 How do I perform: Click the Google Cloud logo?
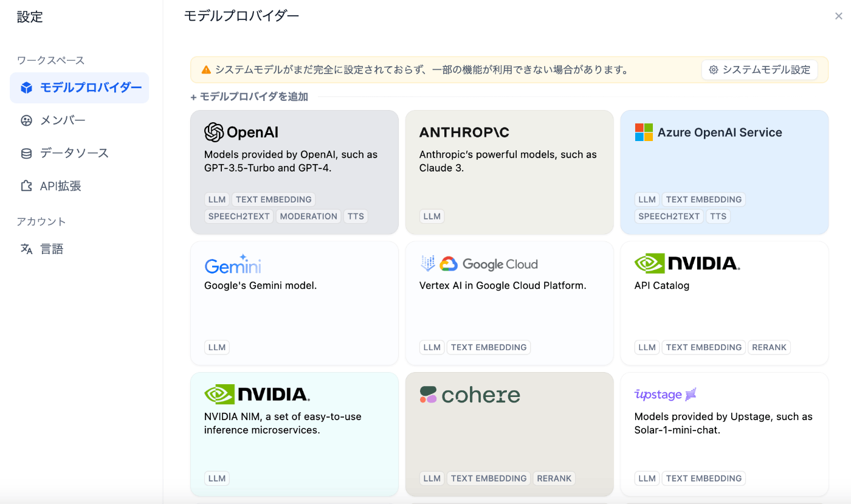479,264
